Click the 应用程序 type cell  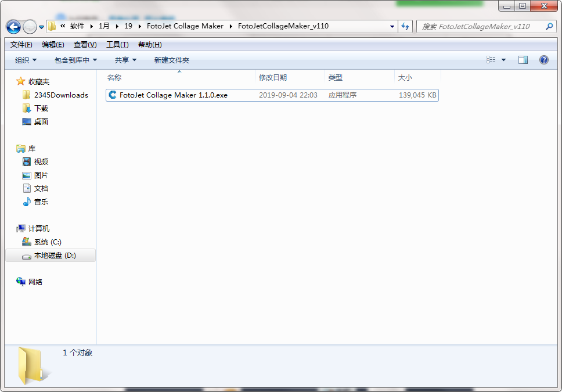[343, 95]
